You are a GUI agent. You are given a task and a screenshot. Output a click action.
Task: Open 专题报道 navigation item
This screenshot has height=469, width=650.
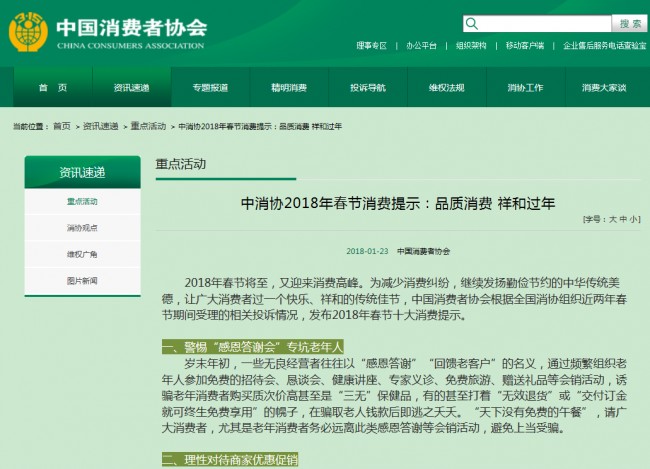coord(210,87)
